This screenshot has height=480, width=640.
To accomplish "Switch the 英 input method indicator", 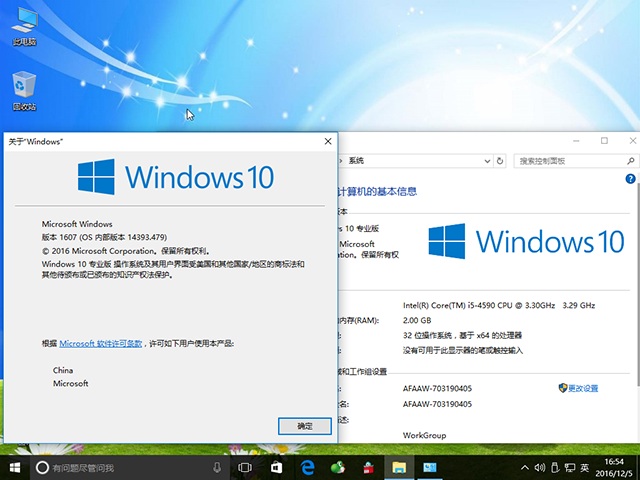I will coord(584,467).
